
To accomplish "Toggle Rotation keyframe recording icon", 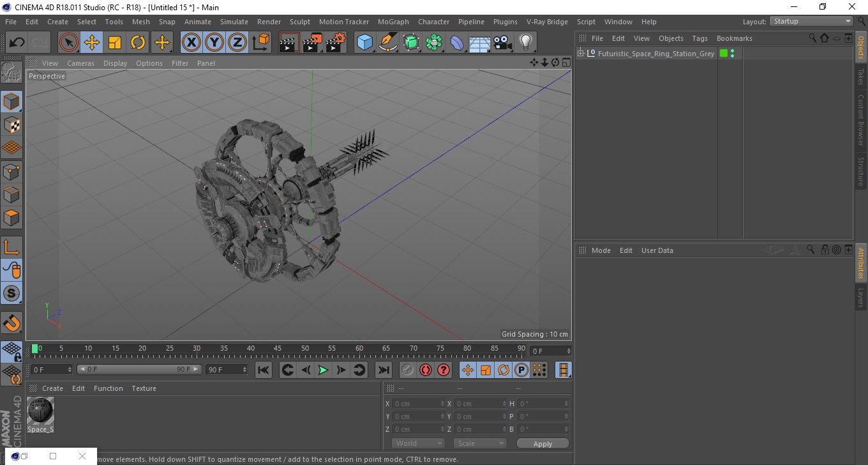I will coord(504,370).
